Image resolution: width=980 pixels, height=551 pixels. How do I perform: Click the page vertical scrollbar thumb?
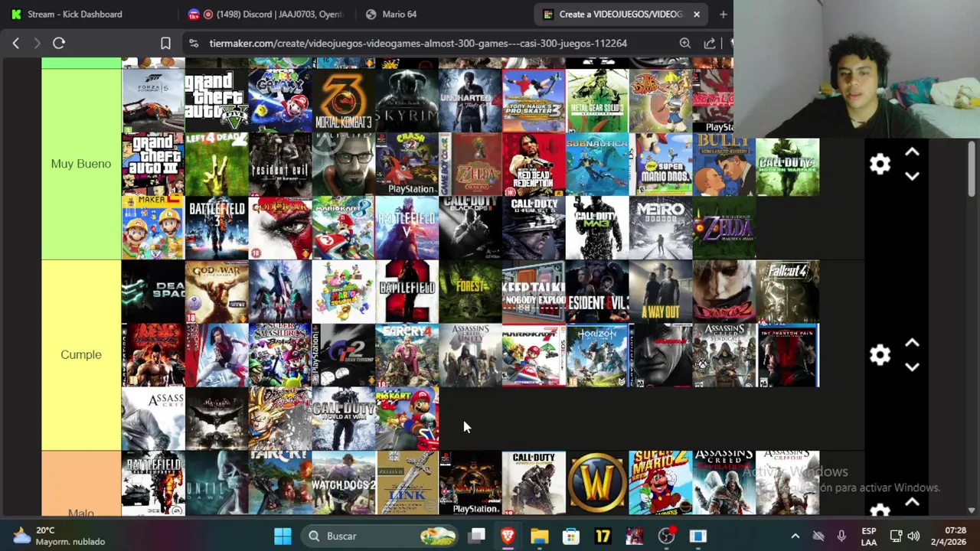pyautogui.click(x=972, y=169)
